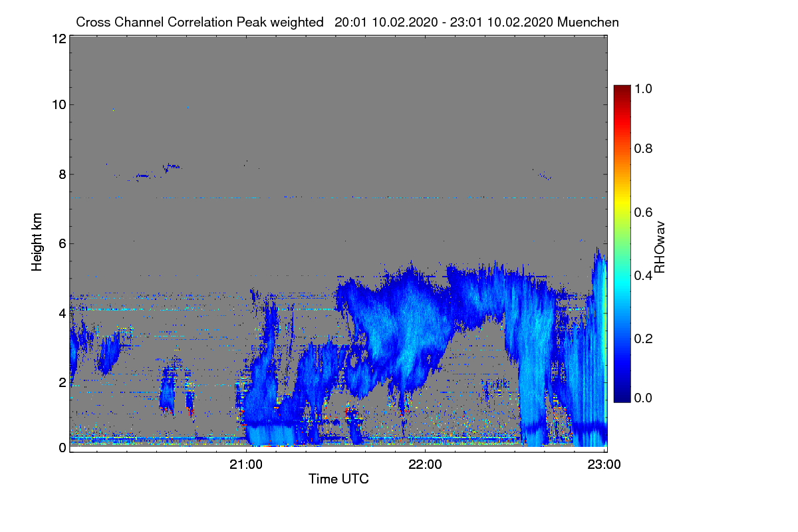
Task: Click the 'Height km' y-axis label
Action: coord(37,242)
